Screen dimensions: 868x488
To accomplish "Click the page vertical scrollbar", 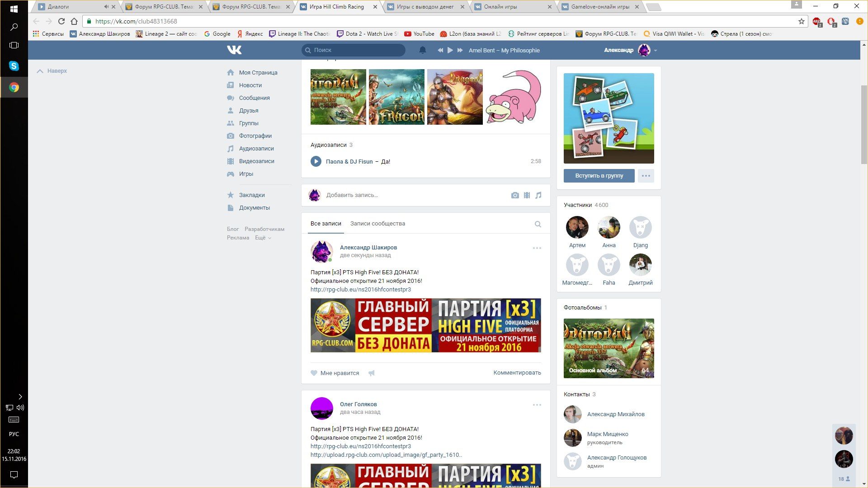I will [864, 124].
